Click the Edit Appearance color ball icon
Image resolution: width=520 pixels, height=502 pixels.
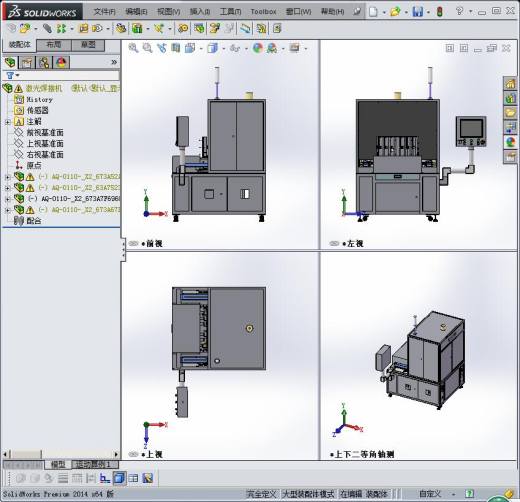pos(257,48)
